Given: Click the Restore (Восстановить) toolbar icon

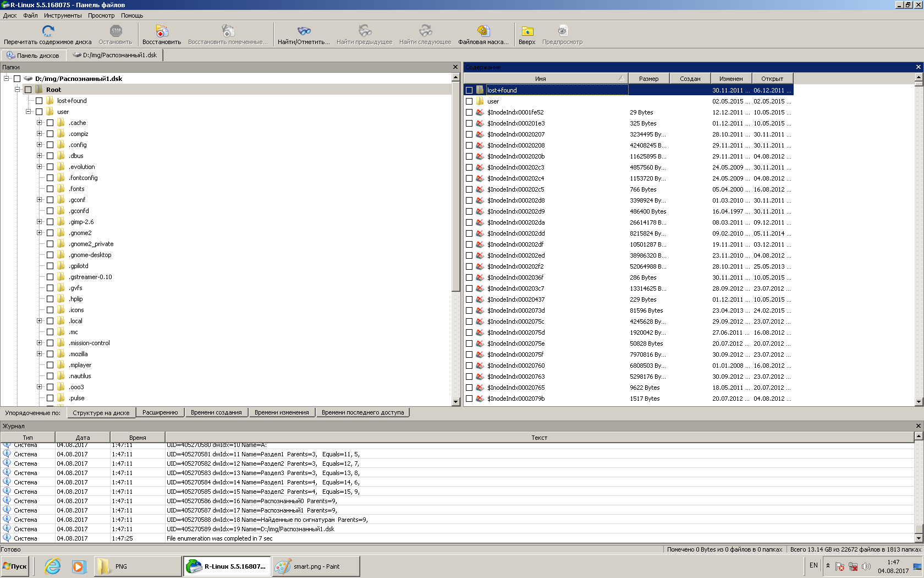Looking at the screenshot, I should pos(161,31).
